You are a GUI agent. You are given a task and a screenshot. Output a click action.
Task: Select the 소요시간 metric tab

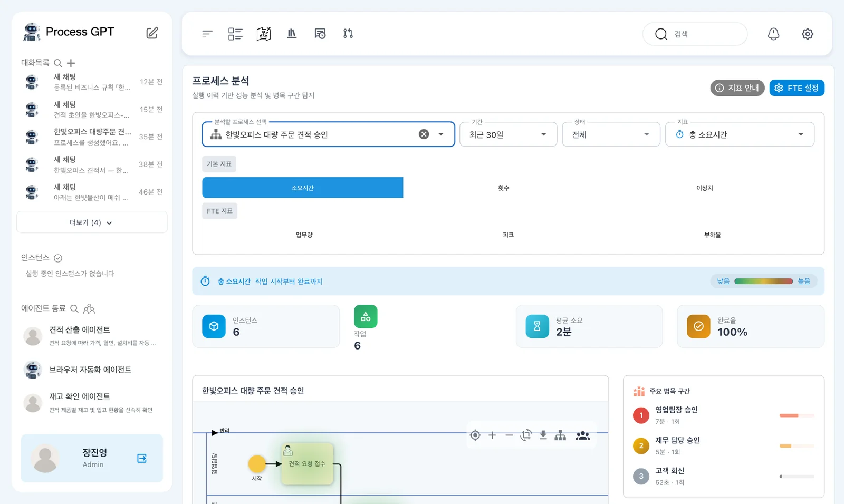(303, 188)
